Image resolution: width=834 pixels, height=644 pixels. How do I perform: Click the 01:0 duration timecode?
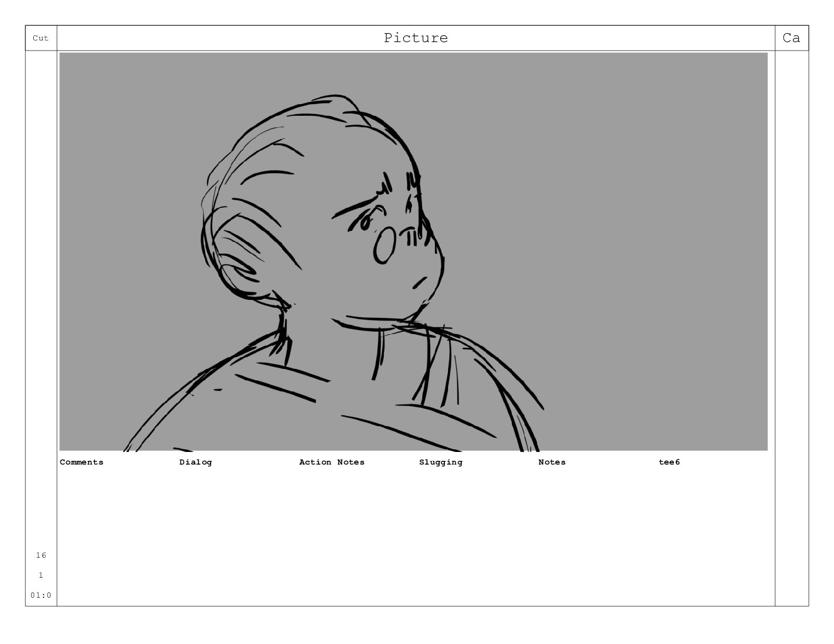(x=41, y=595)
